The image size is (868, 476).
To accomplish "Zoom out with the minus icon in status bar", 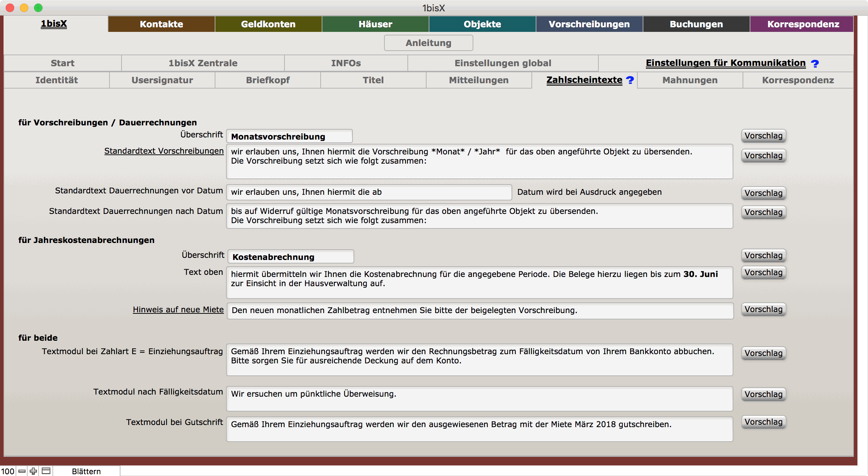I will 22,471.
